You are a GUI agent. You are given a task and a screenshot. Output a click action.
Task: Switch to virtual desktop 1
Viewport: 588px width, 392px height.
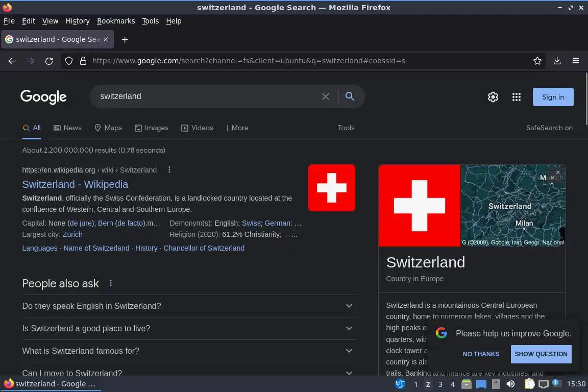pyautogui.click(x=415, y=384)
